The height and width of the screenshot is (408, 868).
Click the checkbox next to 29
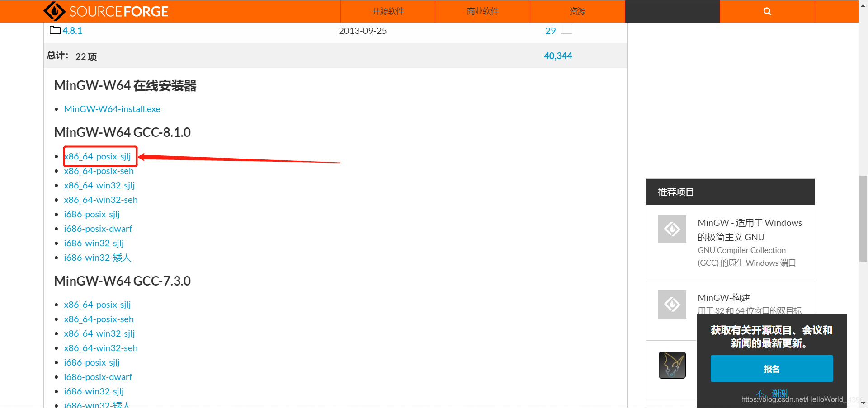pos(566,29)
